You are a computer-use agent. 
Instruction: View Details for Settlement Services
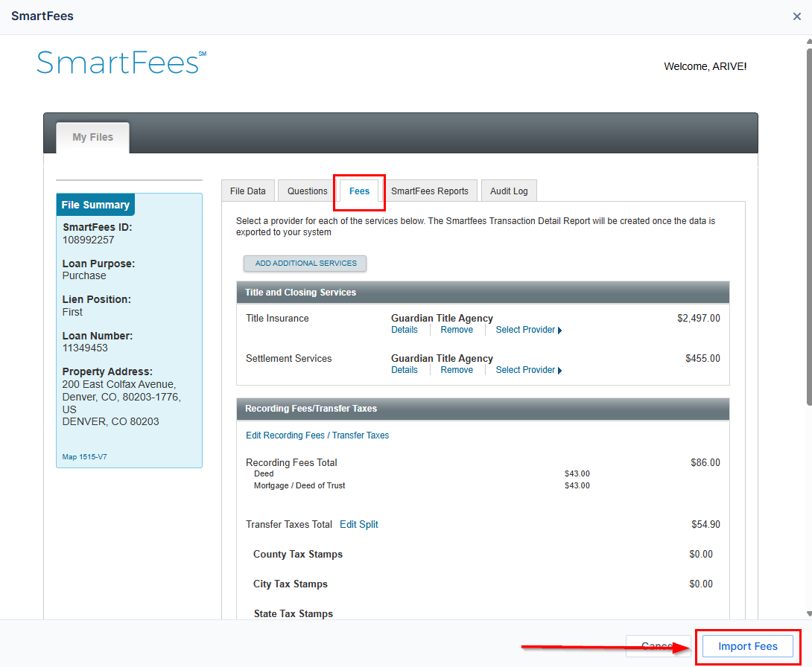[x=404, y=370]
